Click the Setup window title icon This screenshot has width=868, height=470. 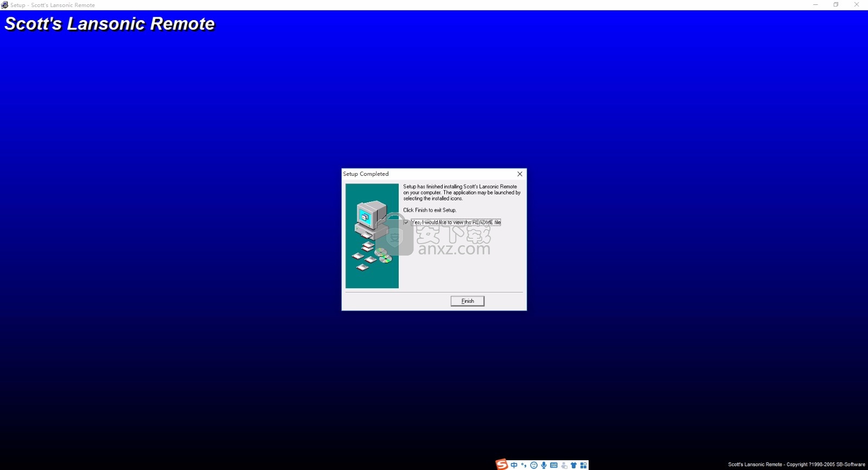coord(4,5)
